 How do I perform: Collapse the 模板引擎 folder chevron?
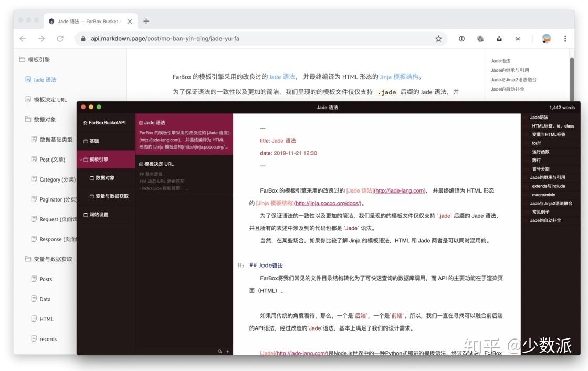(81, 160)
